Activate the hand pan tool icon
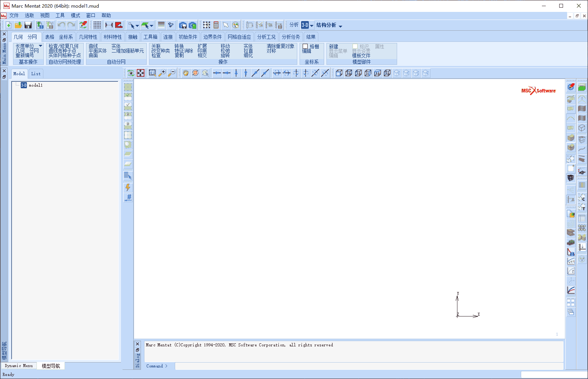The height and width of the screenshot is (379, 588). coord(186,73)
